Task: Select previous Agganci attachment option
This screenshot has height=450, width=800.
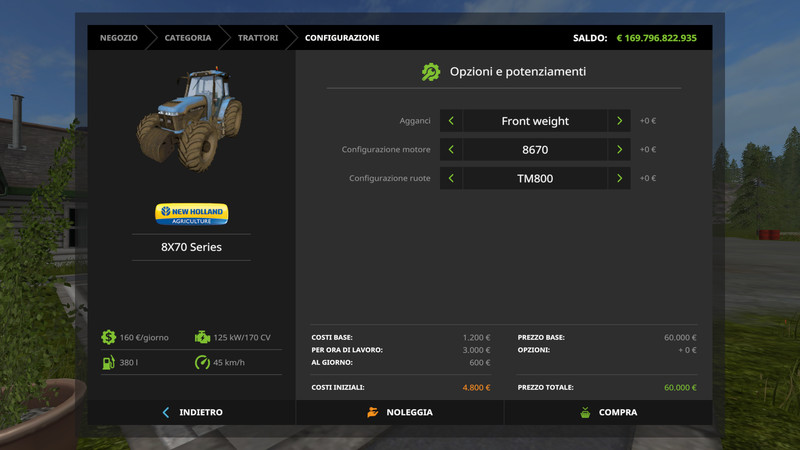Action: [451, 121]
